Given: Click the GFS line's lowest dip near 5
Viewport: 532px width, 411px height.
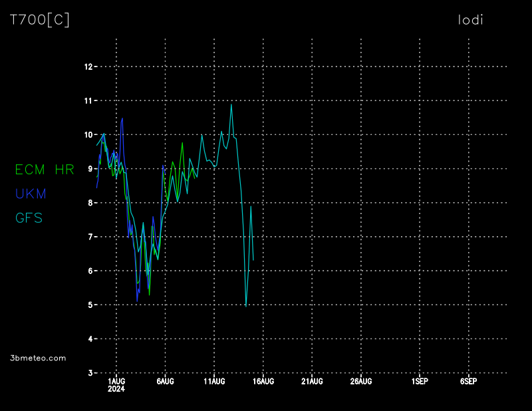Looking at the screenshot, I should coord(246,305).
